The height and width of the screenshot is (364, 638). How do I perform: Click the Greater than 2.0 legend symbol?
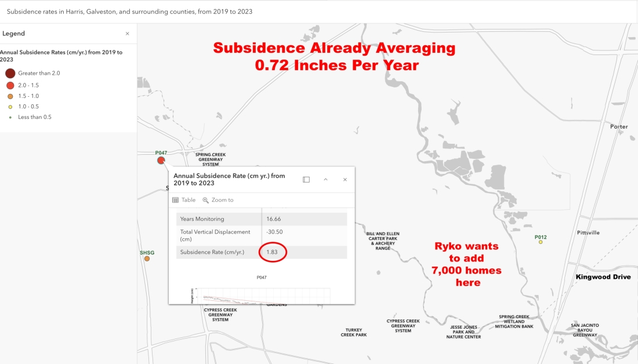click(10, 73)
